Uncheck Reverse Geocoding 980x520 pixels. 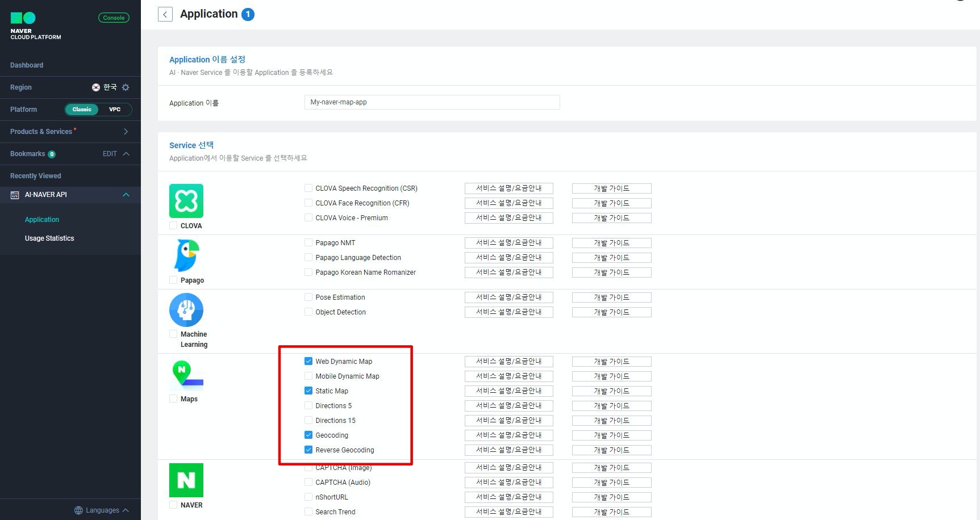coord(308,450)
